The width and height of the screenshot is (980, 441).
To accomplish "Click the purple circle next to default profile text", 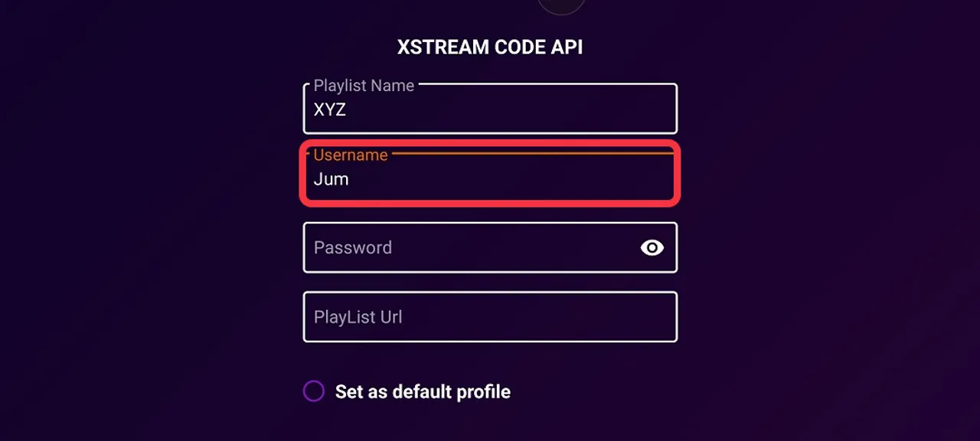I will coord(314,391).
